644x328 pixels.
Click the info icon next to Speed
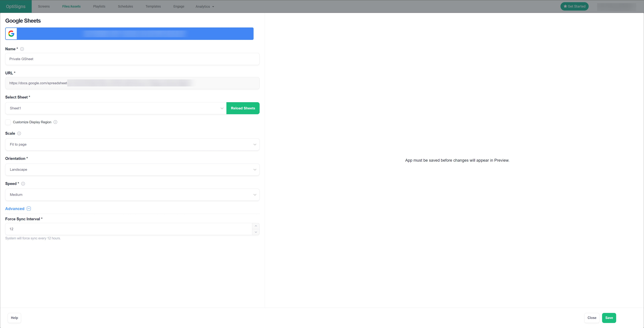(23, 184)
